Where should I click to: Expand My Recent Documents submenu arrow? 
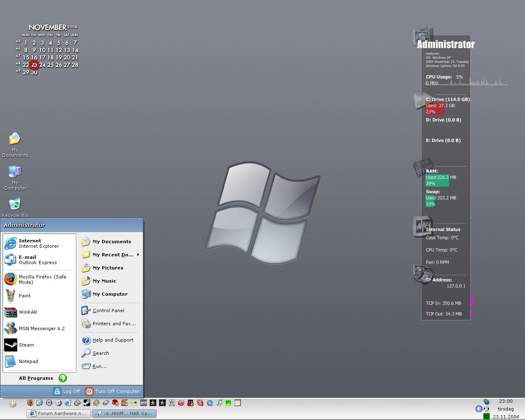tap(138, 255)
